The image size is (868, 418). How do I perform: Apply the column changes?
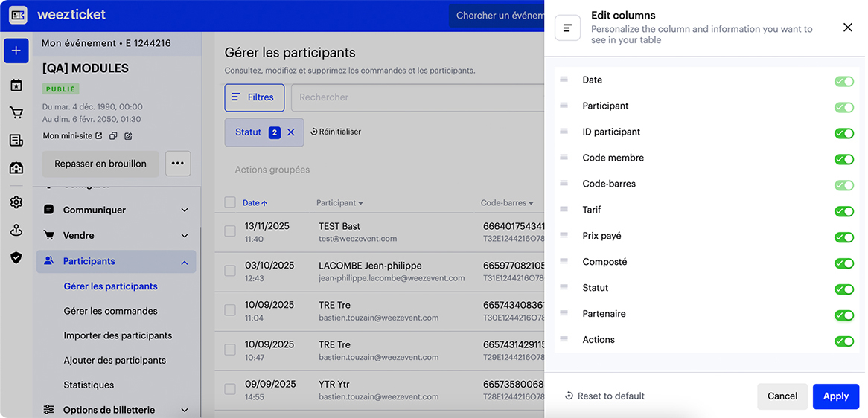point(835,396)
